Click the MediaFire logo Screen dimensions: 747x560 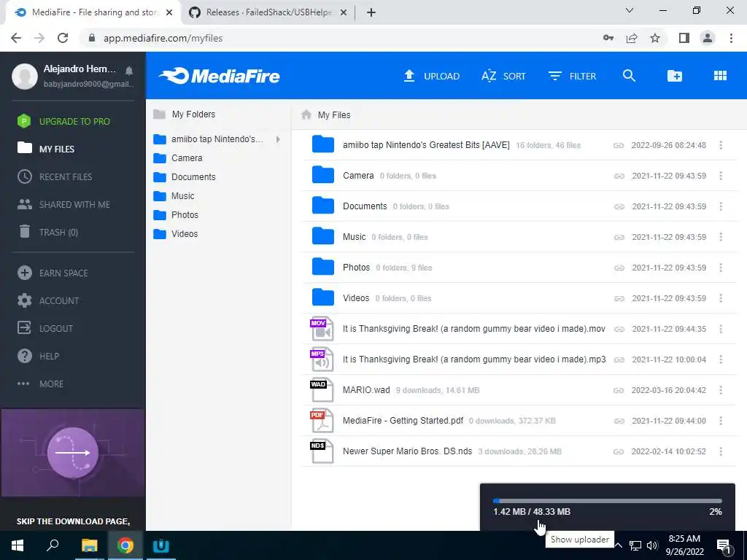click(x=219, y=76)
